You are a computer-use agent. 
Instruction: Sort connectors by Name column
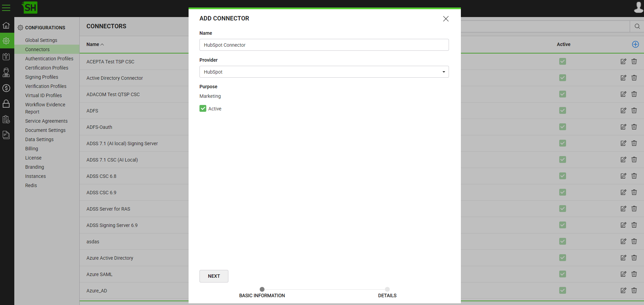(x=95, y=44)
